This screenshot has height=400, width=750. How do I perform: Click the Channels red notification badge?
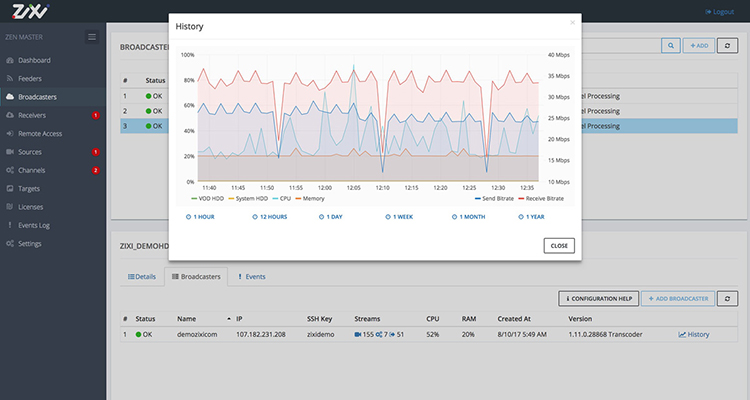(96, 170)
